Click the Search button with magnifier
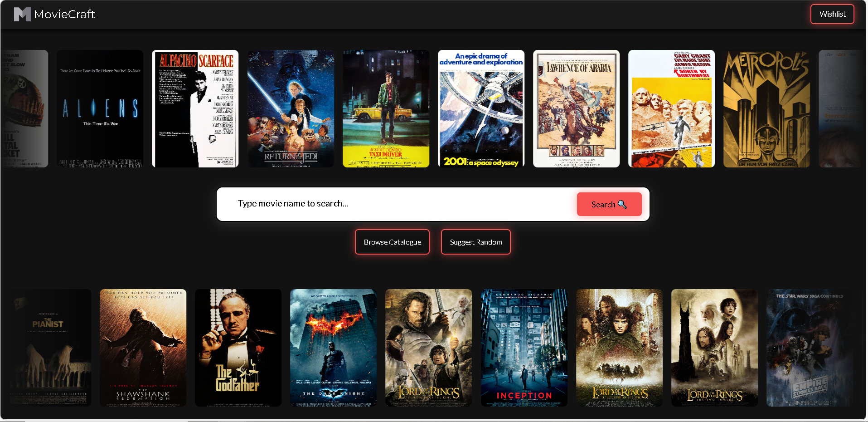 pos(609,204)
